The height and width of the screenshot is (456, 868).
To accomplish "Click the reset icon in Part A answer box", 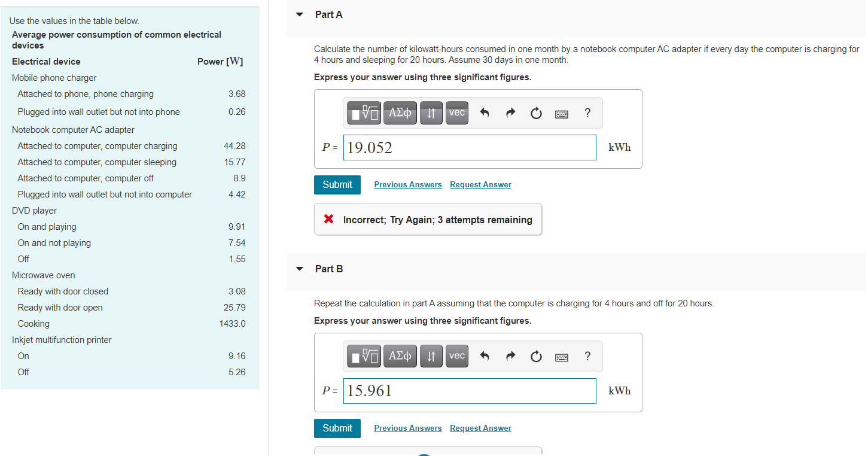I will [x=536, y=113].
